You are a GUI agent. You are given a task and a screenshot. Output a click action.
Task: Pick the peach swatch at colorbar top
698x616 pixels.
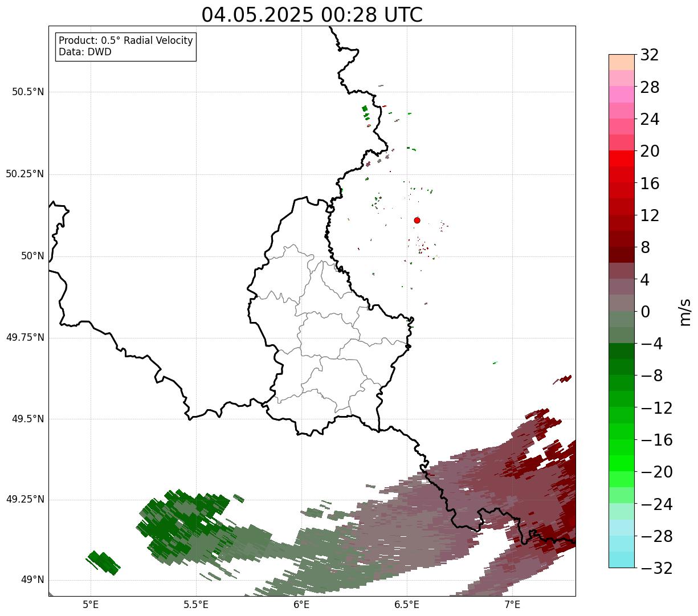tap(622, 62)
